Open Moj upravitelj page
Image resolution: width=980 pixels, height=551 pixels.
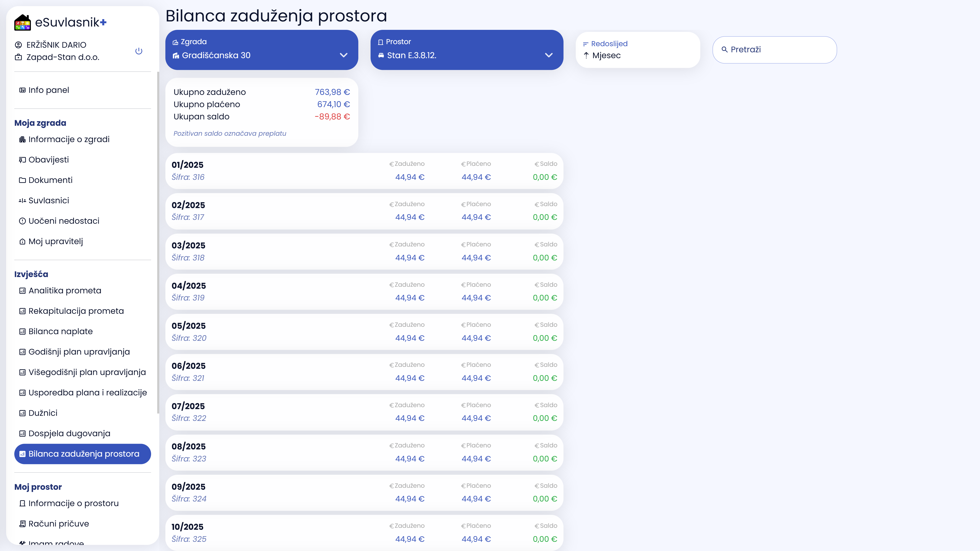(x=82, y=242)
